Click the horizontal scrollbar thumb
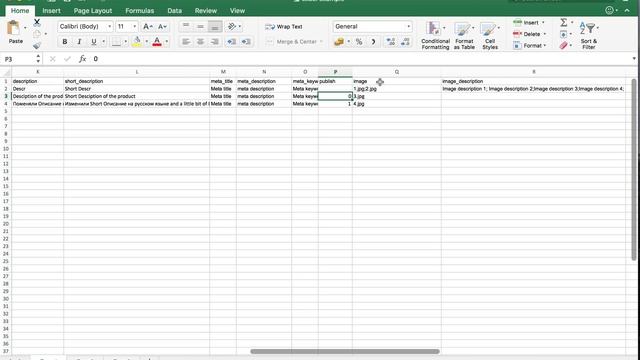 (x=345, y=351)
